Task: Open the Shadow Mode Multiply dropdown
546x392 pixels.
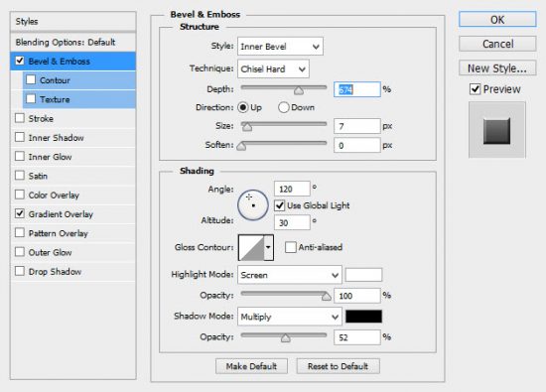Action: [290, 317]
